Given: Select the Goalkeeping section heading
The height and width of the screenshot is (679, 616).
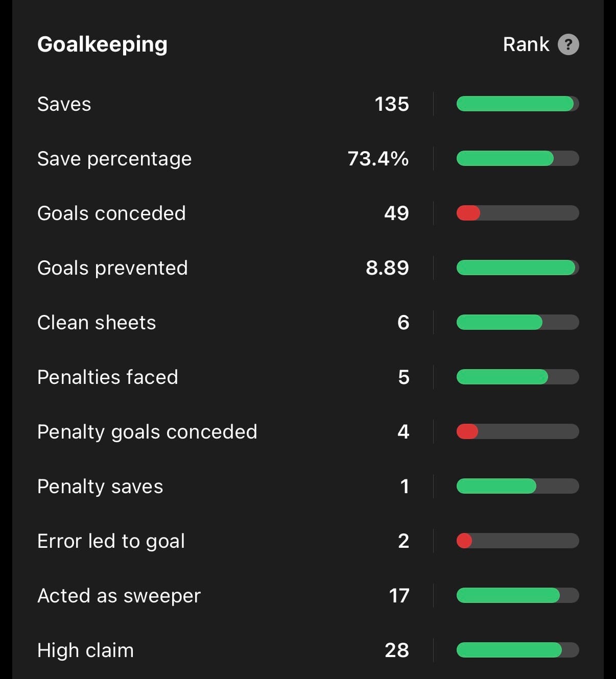Looking at the screenshot, I should coord(102,44).
